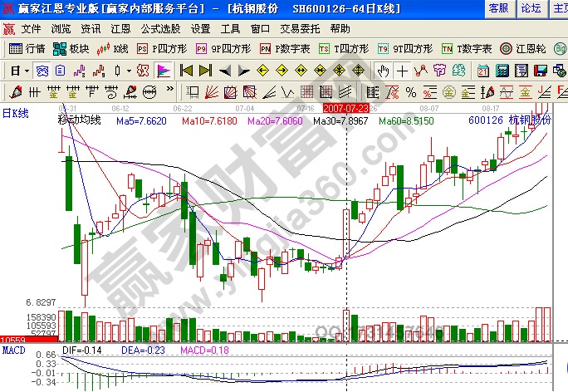Open the 公式选股 menu

point(159,28)
